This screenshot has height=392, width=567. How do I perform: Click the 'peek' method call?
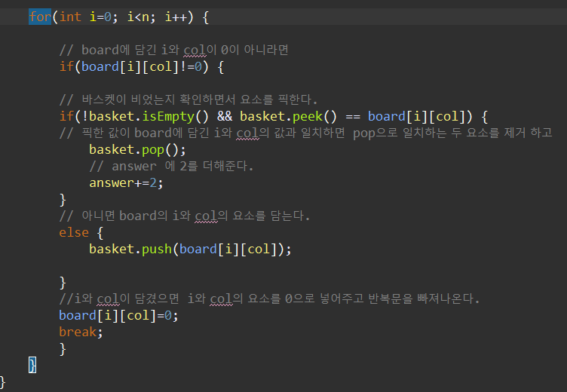pyautogui.click(x=308, y=116)
